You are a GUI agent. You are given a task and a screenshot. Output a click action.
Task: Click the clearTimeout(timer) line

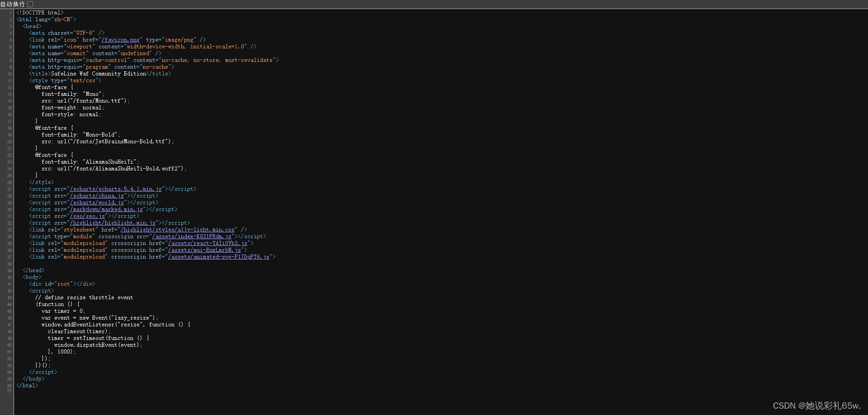click(79, 331)
